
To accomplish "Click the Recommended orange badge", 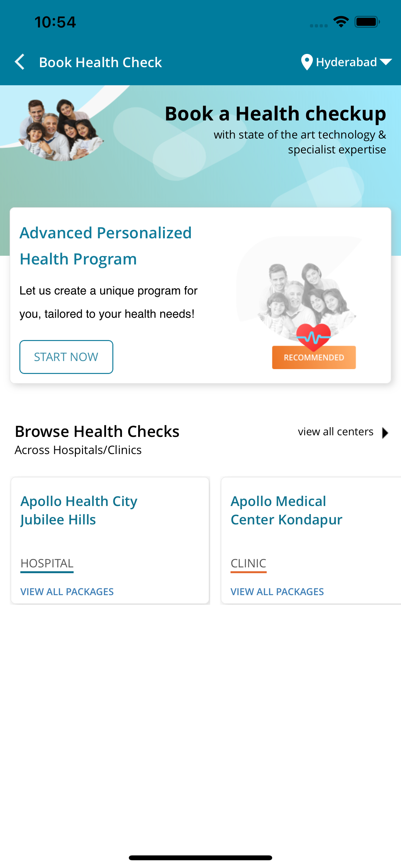I will click(x=314, y=357).
